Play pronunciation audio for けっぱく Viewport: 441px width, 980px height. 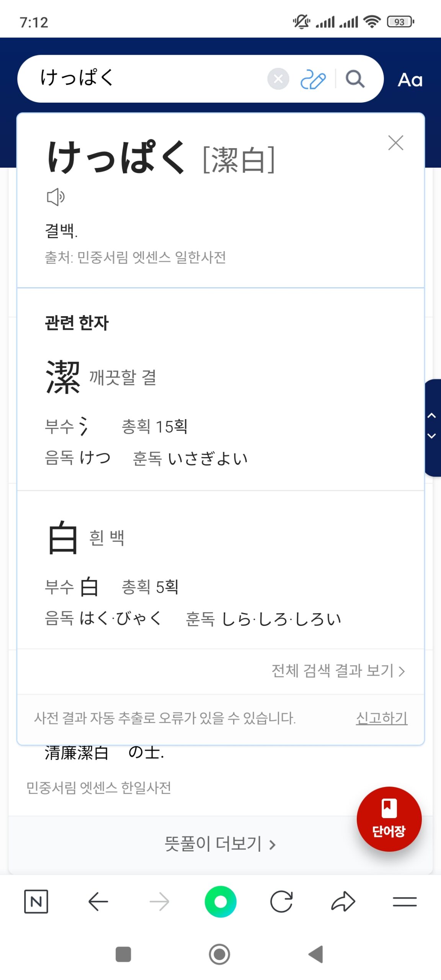click(x=56, y=197)
